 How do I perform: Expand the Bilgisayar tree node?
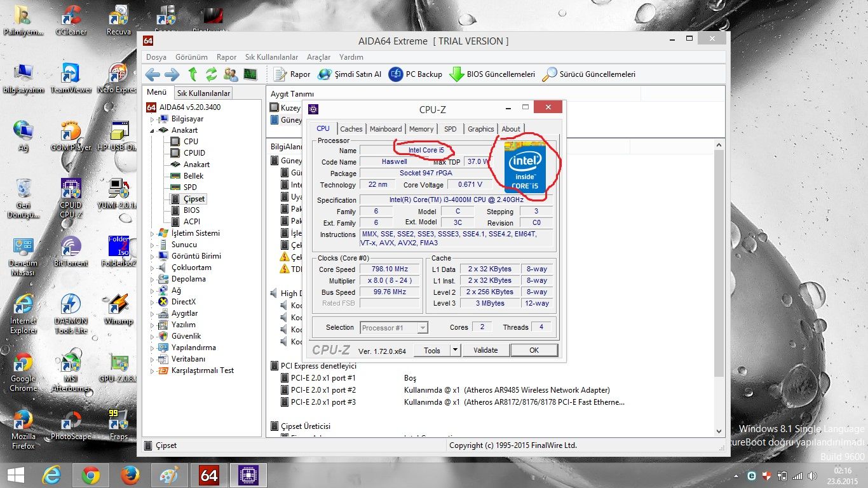pyautogui.click(x=153, y=119)
